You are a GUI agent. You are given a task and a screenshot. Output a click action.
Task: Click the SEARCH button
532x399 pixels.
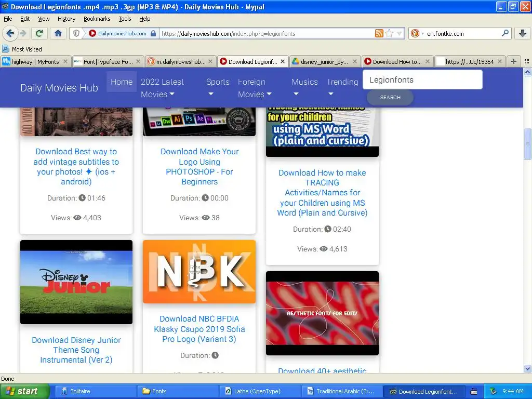tap(390, 97)
